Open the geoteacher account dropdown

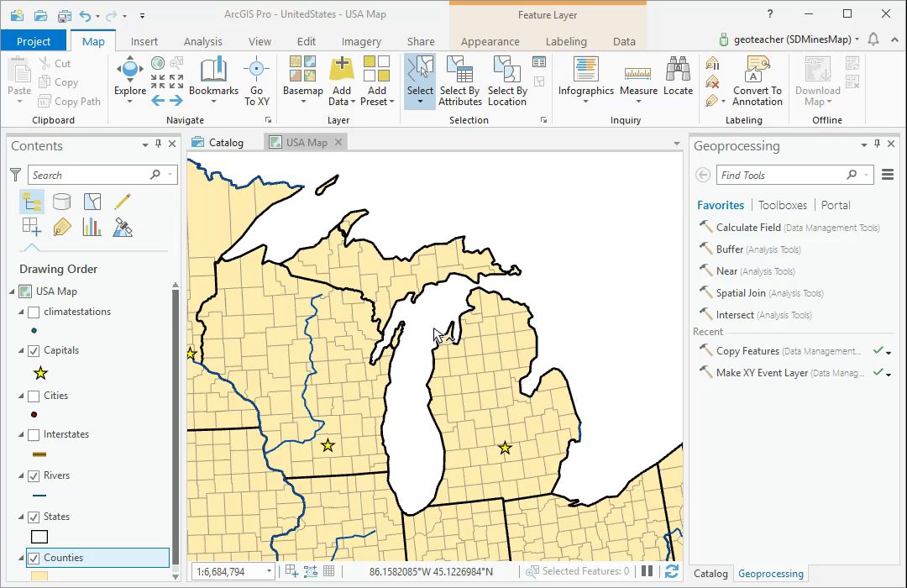(857, 39)
